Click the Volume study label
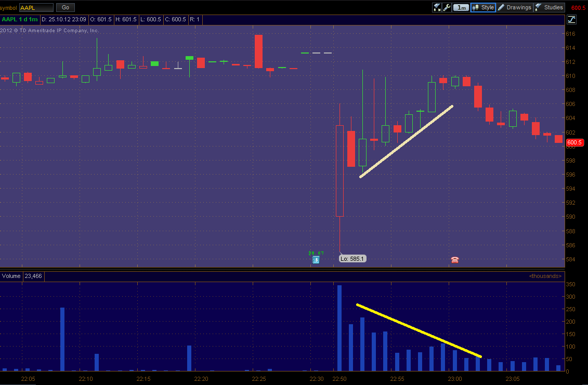Screen dimensions: 588x385 (x=11, y=276)
